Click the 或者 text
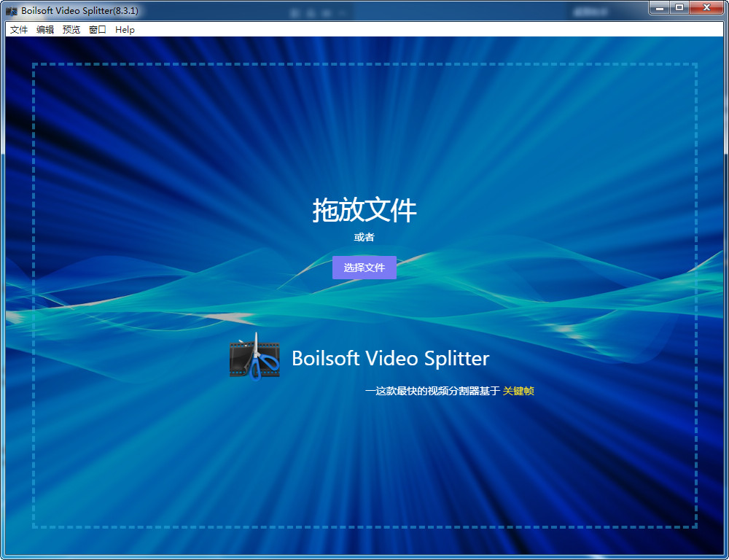Screen dimensions: 729x560 364,237
